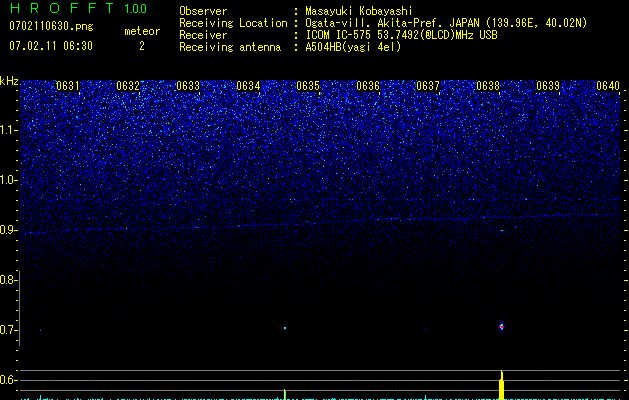Image resolution: width=629 pixels, height=400 pixels.
Task: Click the 0633 time marker
Action: point(188,86)
